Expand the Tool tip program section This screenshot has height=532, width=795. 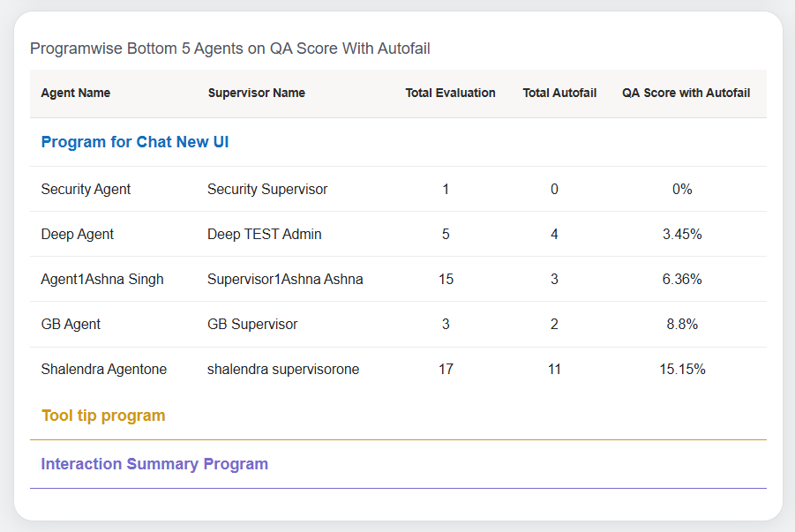pyautogui.click(x=103, y=416)
